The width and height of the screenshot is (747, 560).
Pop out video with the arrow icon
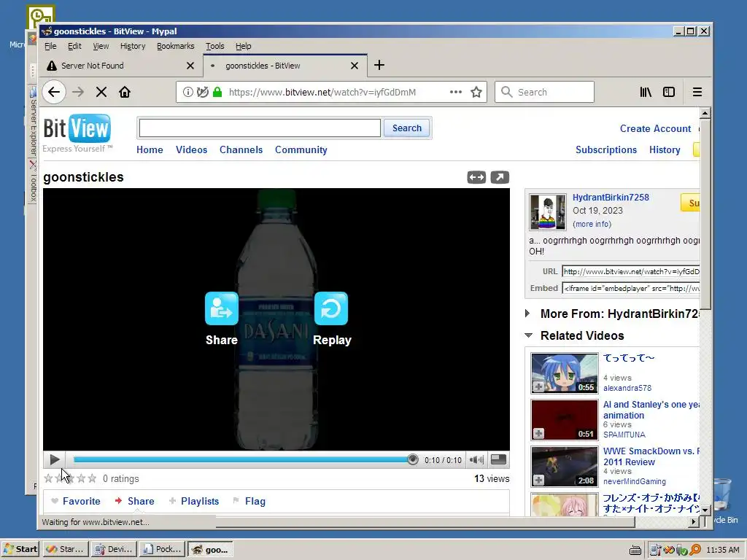[x=500, y=177]
